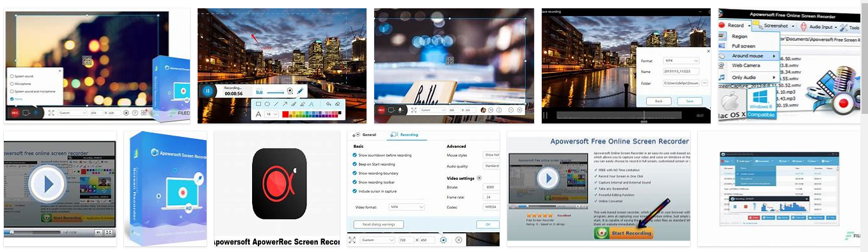This screenshot has width=868, height=252.
Task: Select the highlighter drawing tool
Action: pos(303,104)
